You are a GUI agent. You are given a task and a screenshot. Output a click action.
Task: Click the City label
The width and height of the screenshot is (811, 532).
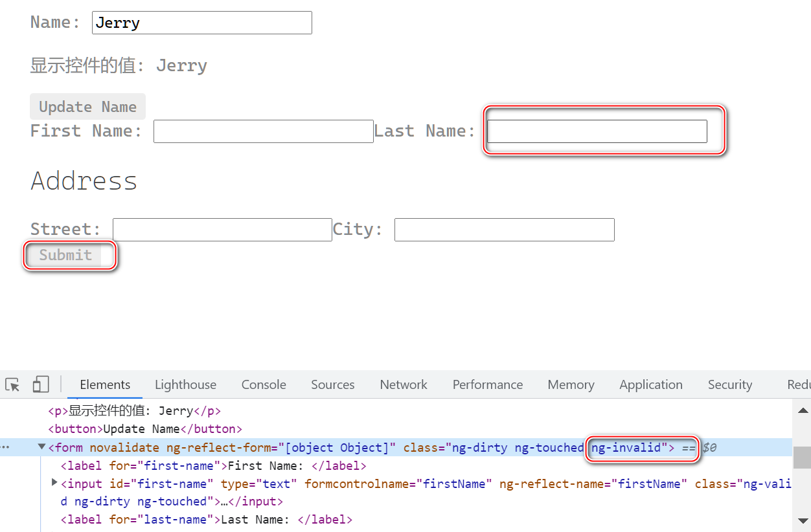358,229
